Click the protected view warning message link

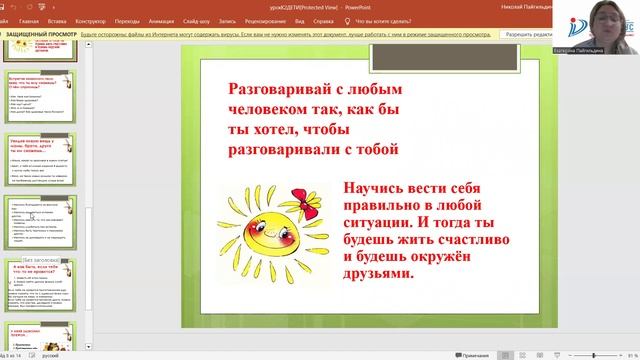click(x=286, y=35)
